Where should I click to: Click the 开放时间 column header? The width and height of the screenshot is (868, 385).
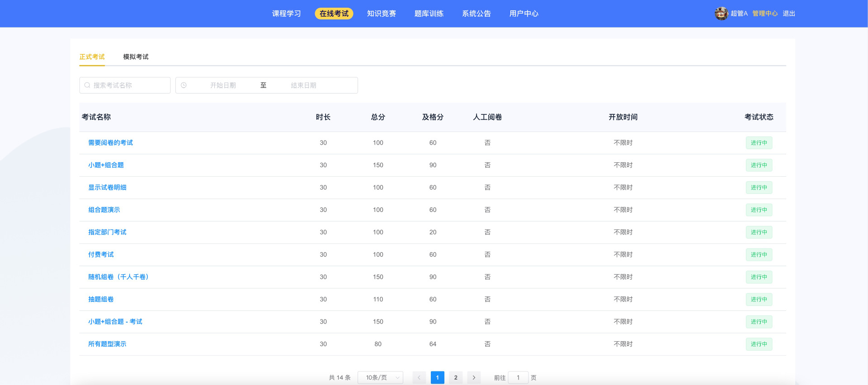click(x=623, y=117)
